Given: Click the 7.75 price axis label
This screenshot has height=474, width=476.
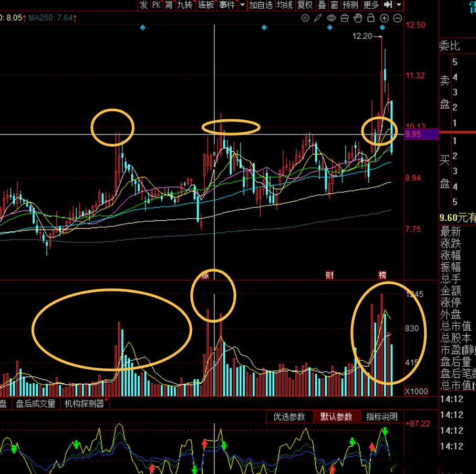Looking at the screenshot, I should pyautogui.click(x=413, y=229).
